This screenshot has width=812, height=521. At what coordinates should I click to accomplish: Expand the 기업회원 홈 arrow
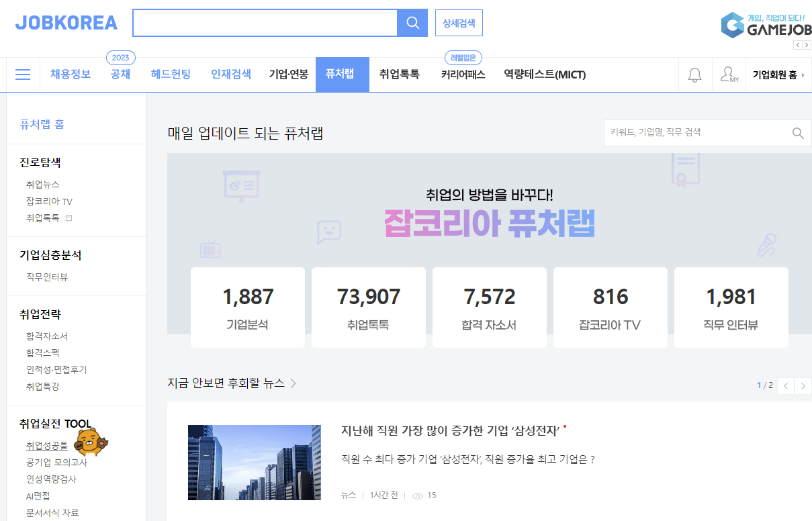804,75
